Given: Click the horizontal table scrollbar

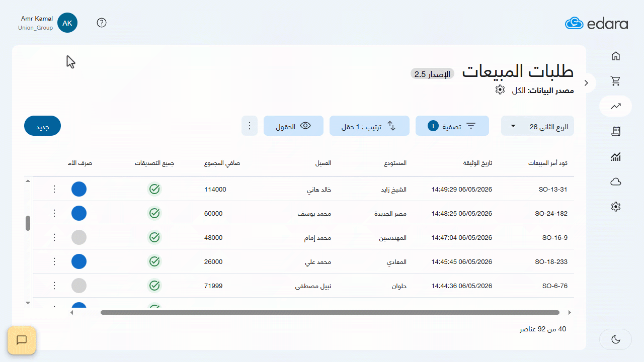Looking at the screenshot, I should pyautogui.click(x=330, y=312).
